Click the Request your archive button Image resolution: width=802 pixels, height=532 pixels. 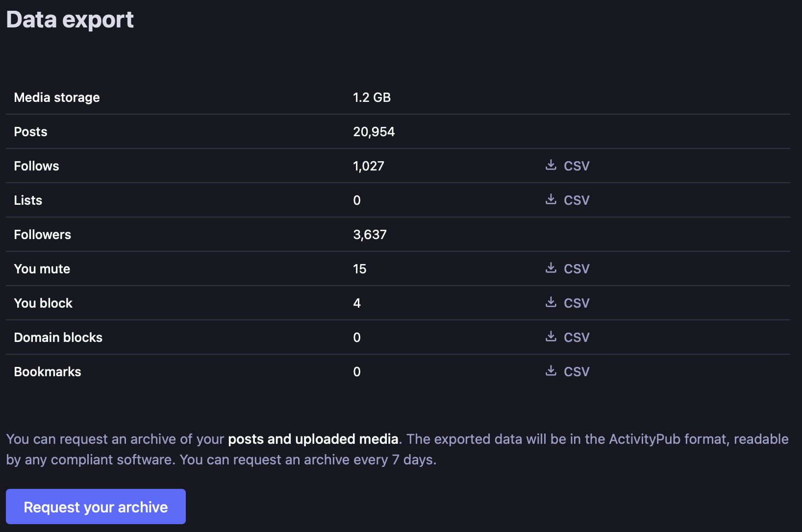click(x=96, y=507)
